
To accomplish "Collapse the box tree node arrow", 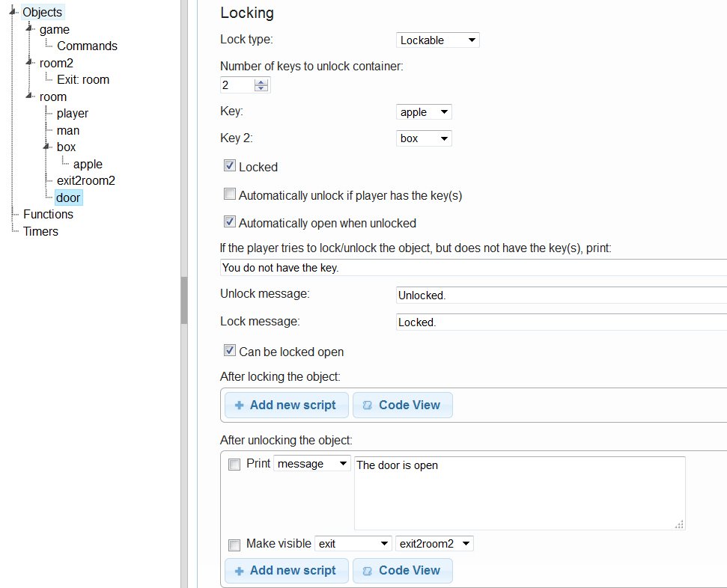I will 46,147.
